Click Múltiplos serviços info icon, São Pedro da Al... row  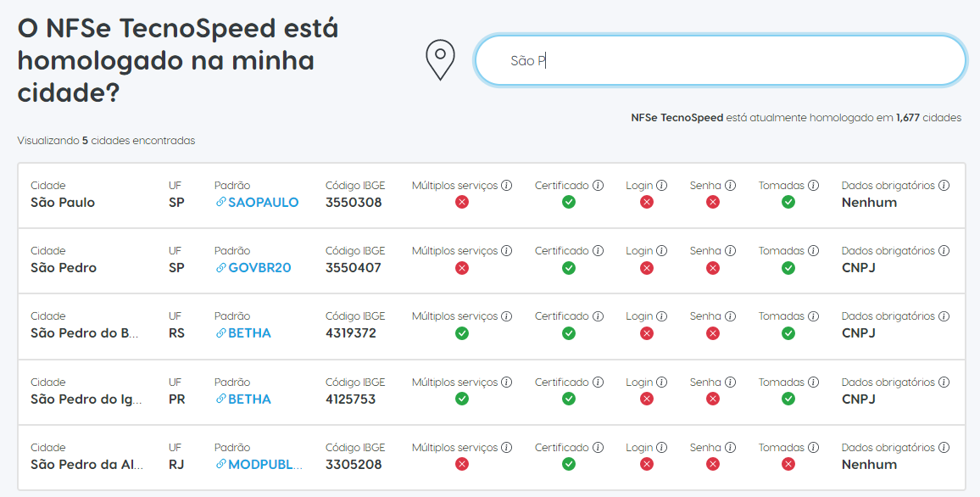click(x=507, y=448)
